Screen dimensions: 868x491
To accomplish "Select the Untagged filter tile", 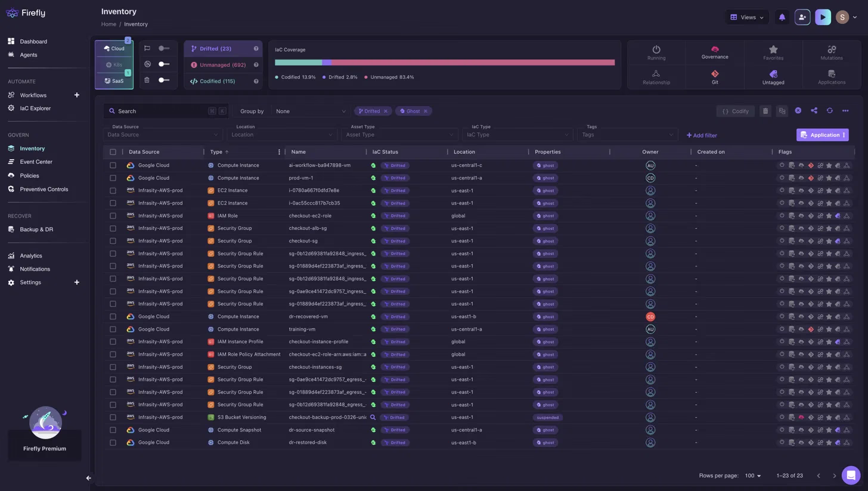I will pos(773,77).
